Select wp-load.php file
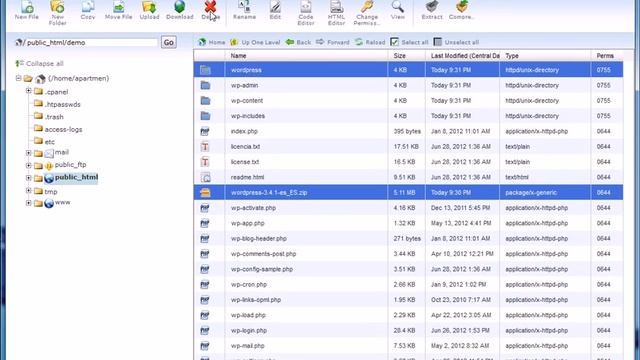 (408, 315)
